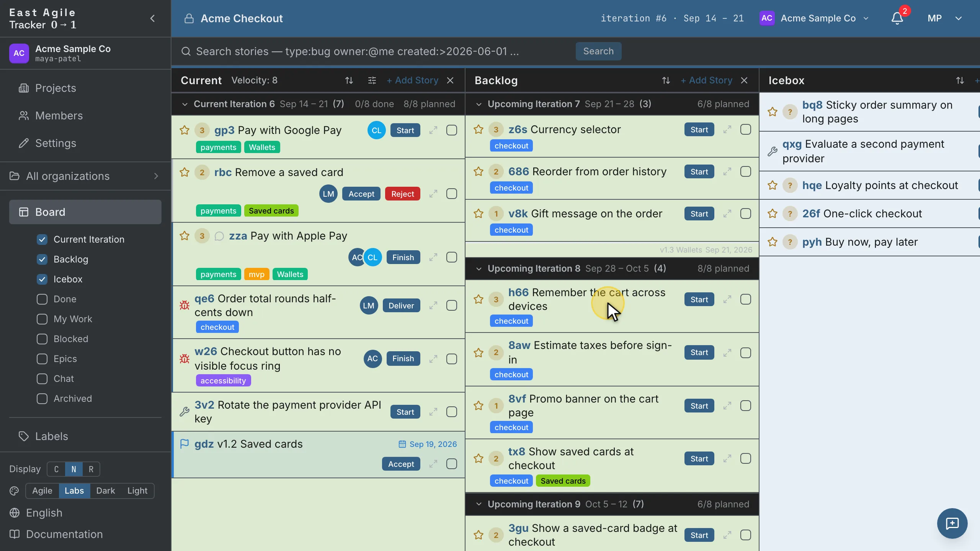Image resolution: width=980 pixels, height=551 pixels.
Task: Set display density to C
Action: (56, 469)
